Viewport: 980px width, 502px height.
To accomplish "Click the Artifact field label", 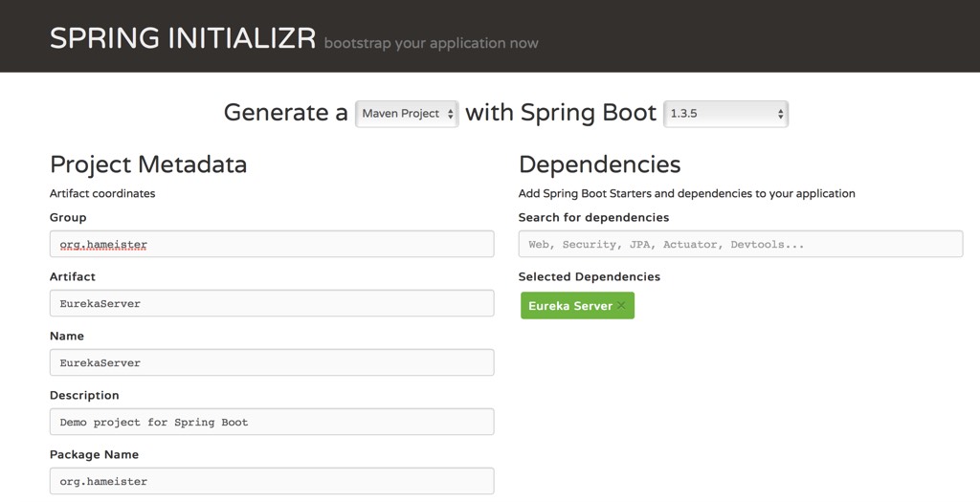I will pyautogui.click(x=73, y=277).
